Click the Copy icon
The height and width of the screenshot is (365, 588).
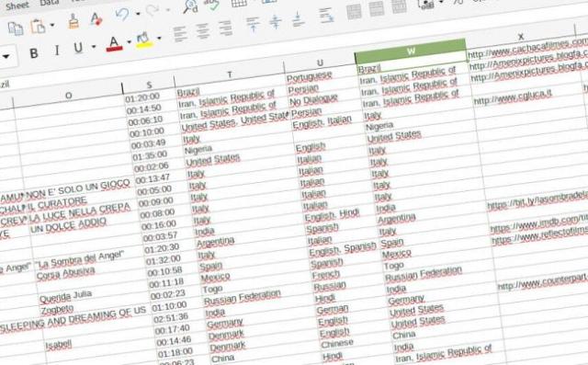[x=16, y=29]
